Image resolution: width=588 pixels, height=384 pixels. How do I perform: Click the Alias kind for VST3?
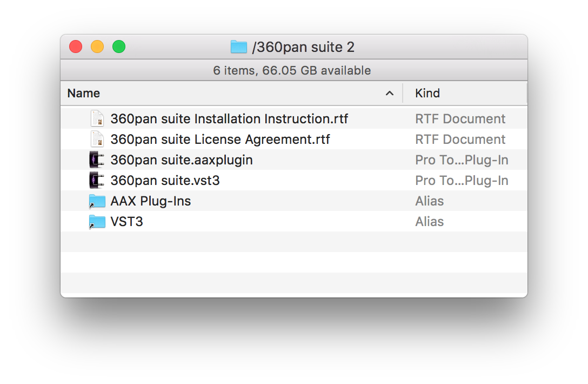(429, 222)
